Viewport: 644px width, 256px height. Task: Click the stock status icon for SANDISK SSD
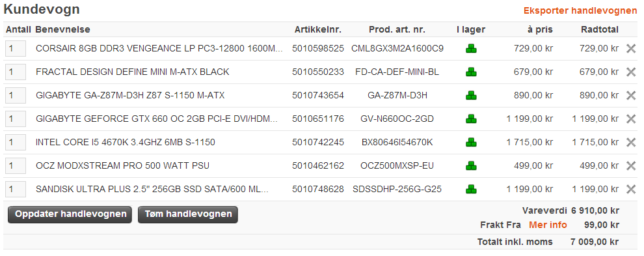point(471,190)
